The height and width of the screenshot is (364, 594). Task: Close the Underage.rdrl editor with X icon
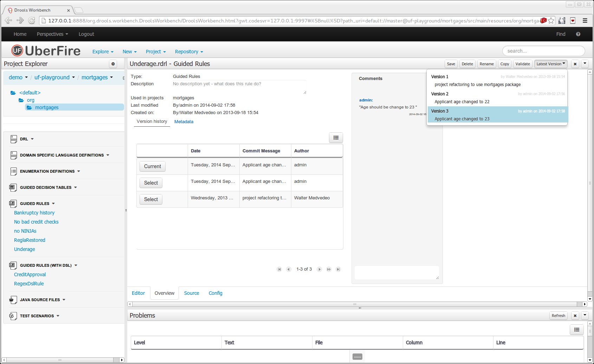tap(575, 64)
